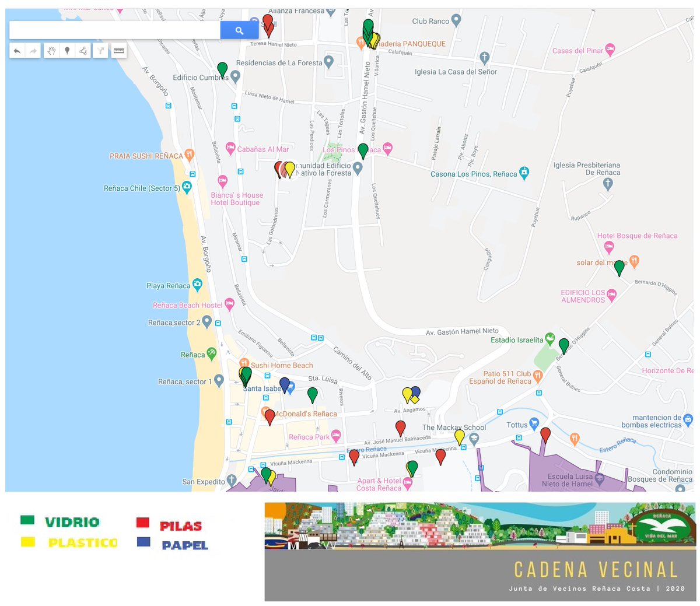This screenshot has height=606, width=700.
Task: Click the Escuela Luisa Nieto de Hamel icon
Action: pyautogui.click(x=600, y=479)
